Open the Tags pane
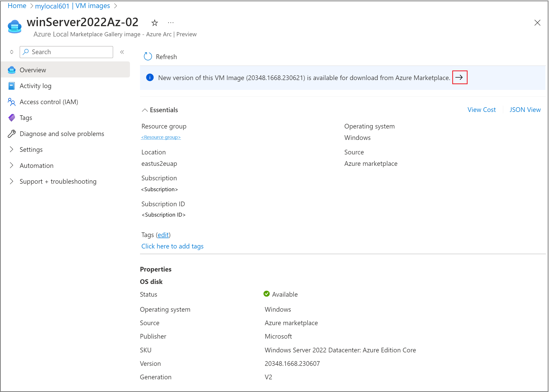Screen dimensions: 549x392 point(26,118)
